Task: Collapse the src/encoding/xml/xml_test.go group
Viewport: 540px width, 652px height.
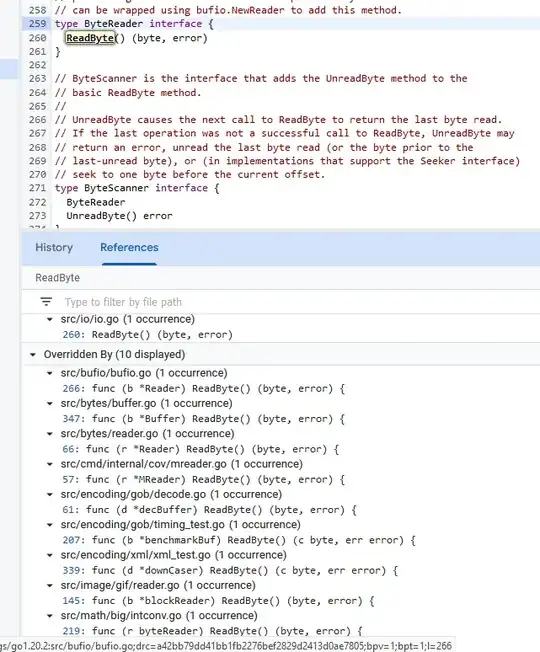Action: pyautogui.click(x=50, y=555)
